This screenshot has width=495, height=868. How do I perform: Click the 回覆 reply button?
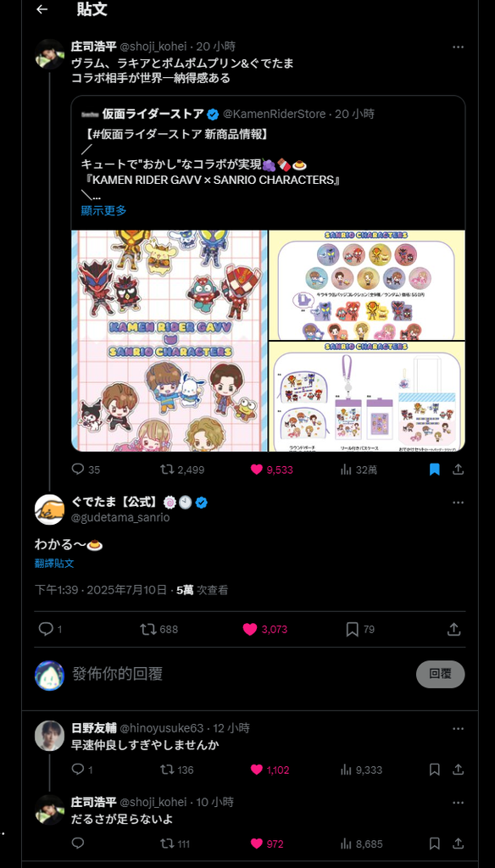pos(440,674)
